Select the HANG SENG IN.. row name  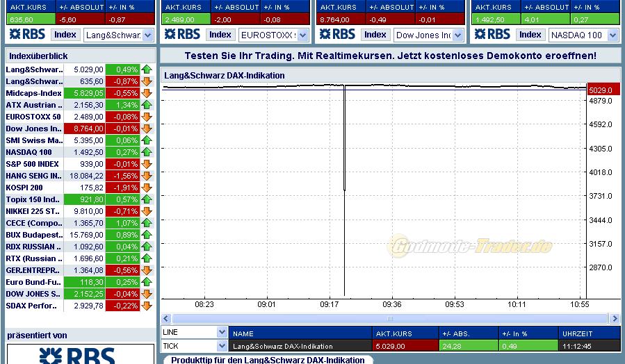(33, 176)
